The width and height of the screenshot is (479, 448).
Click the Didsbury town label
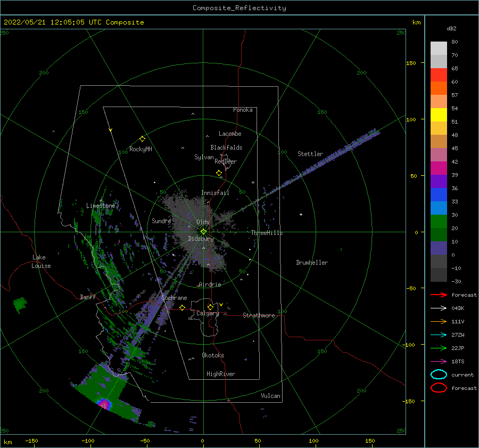pos(201,239)
